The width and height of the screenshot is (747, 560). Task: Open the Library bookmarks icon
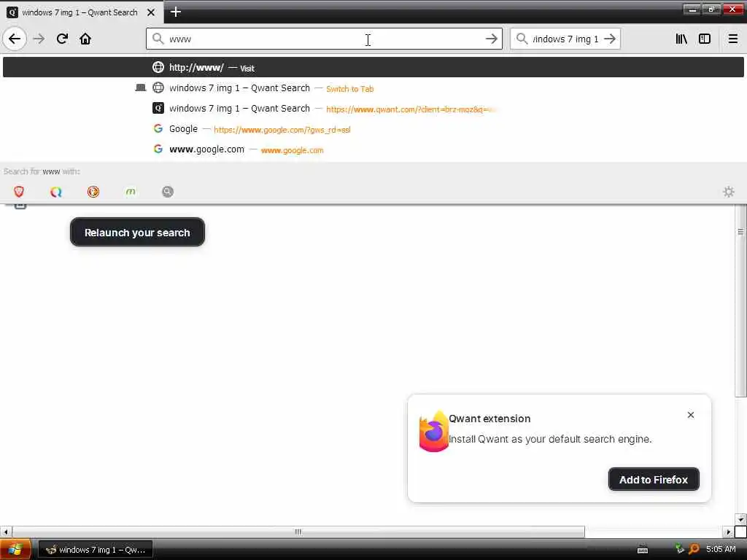coord(681,39)
